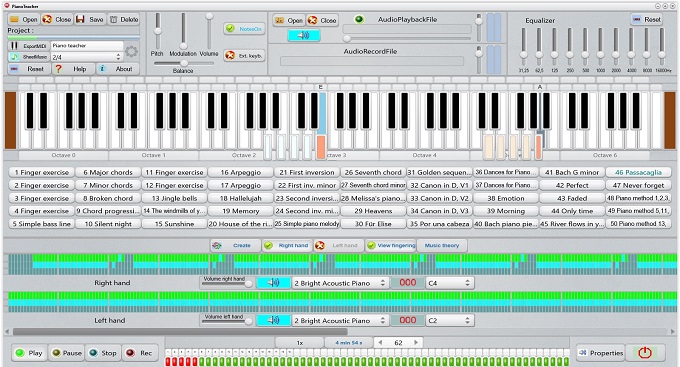
Task: Choose lesson 41 Bach G minor
Action: point(572,172)
